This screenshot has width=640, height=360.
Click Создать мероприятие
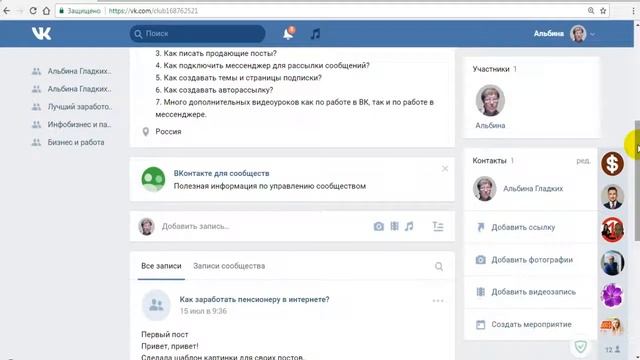point(531,324)
